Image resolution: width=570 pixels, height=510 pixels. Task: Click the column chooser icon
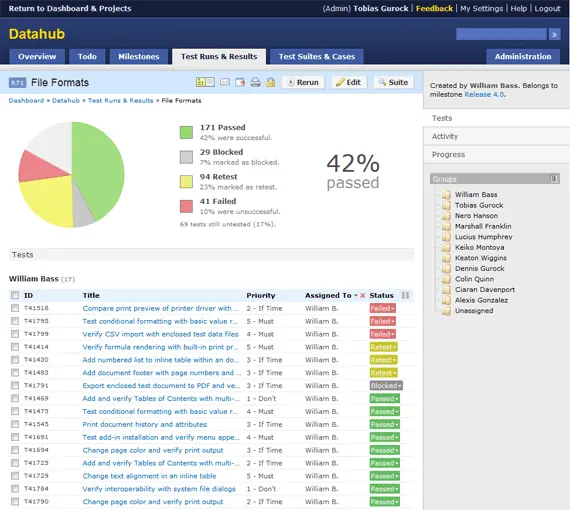405,295
